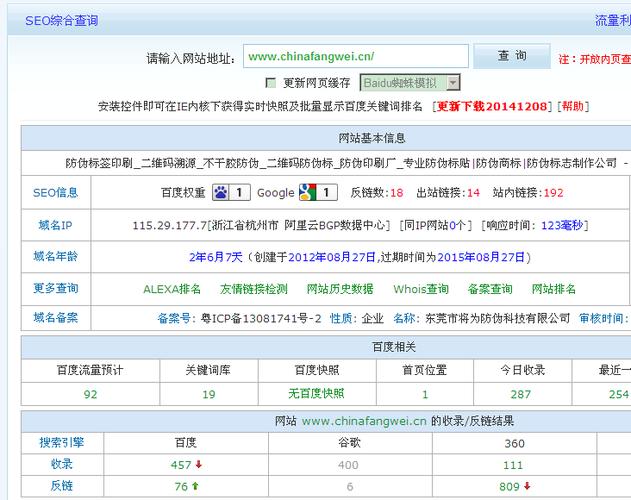Click Baidu 收录 value 457
This screenshot has height=500, width=631.
click(x=181, y=465)
